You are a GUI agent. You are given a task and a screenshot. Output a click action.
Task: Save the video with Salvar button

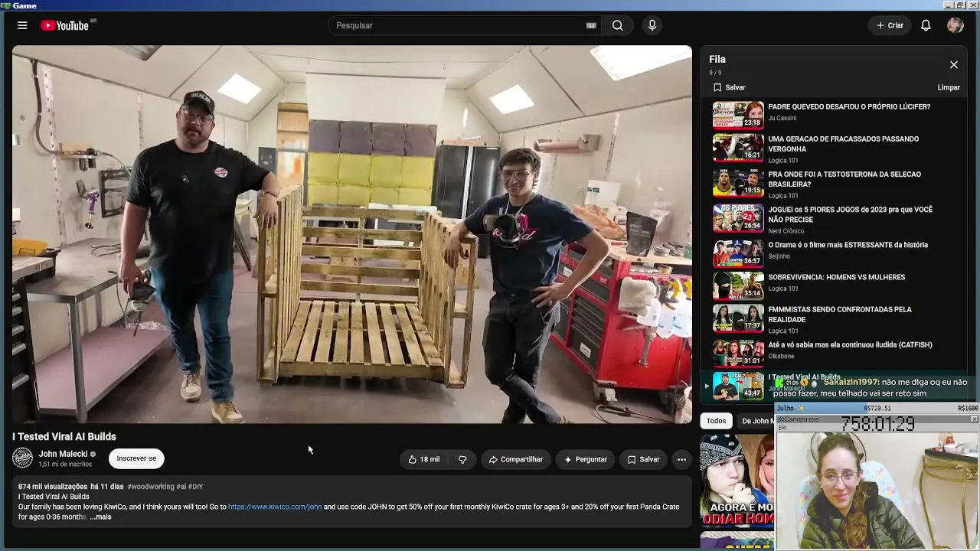pyautogui.click(x=643, y=459)
